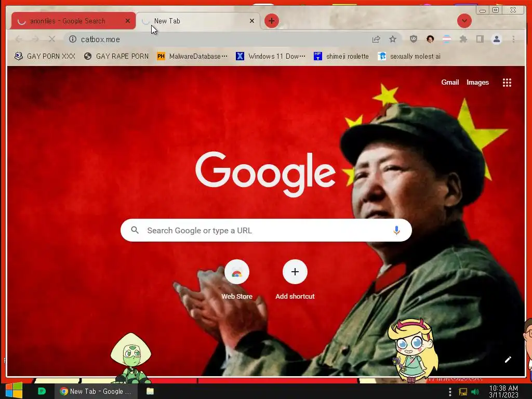The height and width of the screenshot is (399, 532).
Task: Open the shimeji roulette bookmark
Action: 341,56
